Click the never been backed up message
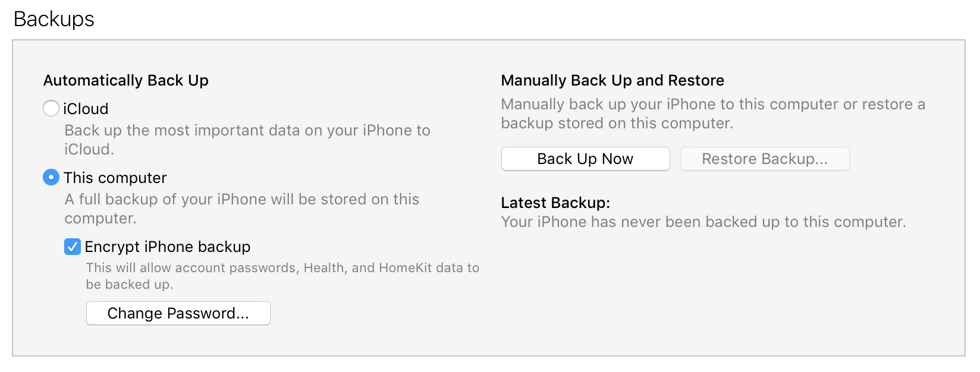The image size is (980, 372). tap(704, 222)
